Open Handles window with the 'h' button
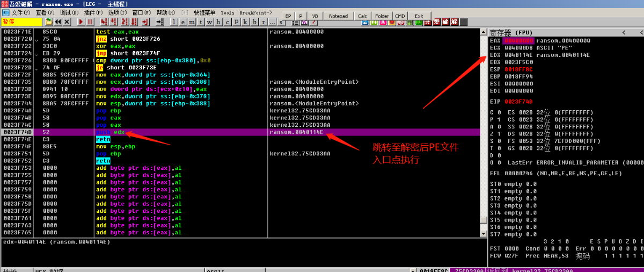The height and width of the screenshot is (272, 644). coord(218,22)
